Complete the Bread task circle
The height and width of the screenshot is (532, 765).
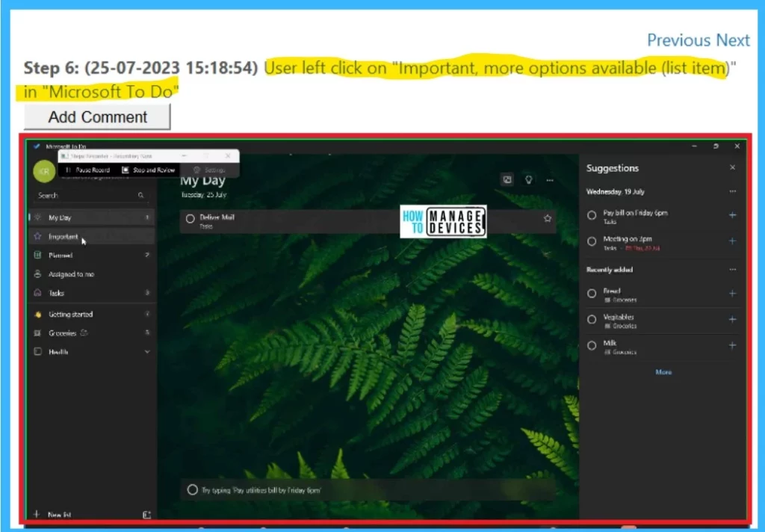(592, 294)
